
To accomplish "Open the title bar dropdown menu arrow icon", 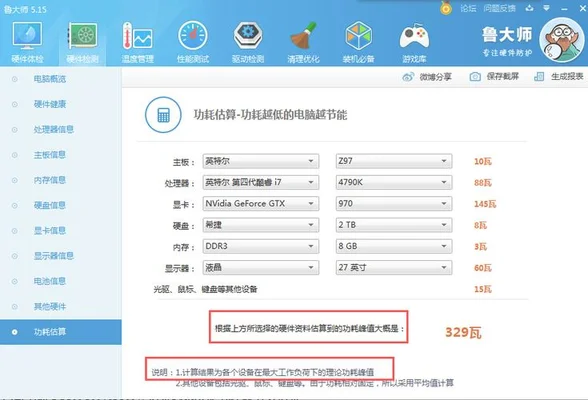I will pyautogui.click(x=546, y=8).
